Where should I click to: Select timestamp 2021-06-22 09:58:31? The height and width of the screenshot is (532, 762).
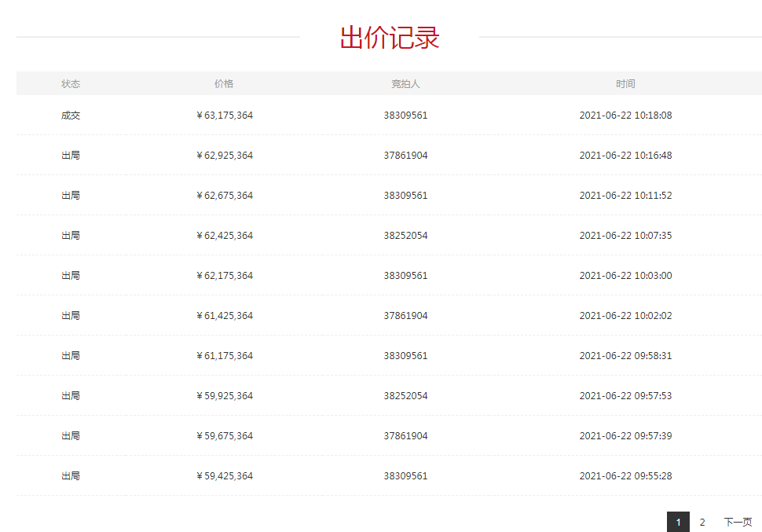(x=625, y=355)
